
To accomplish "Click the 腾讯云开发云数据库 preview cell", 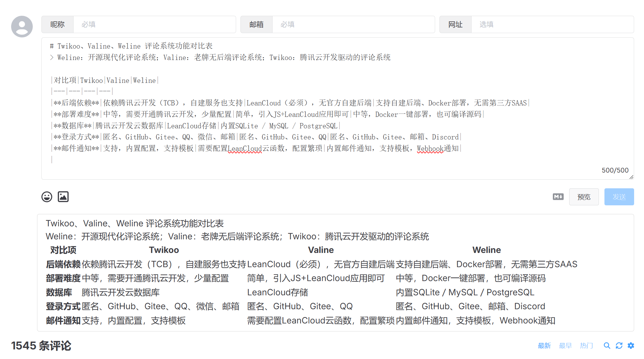I will [121, 292].
